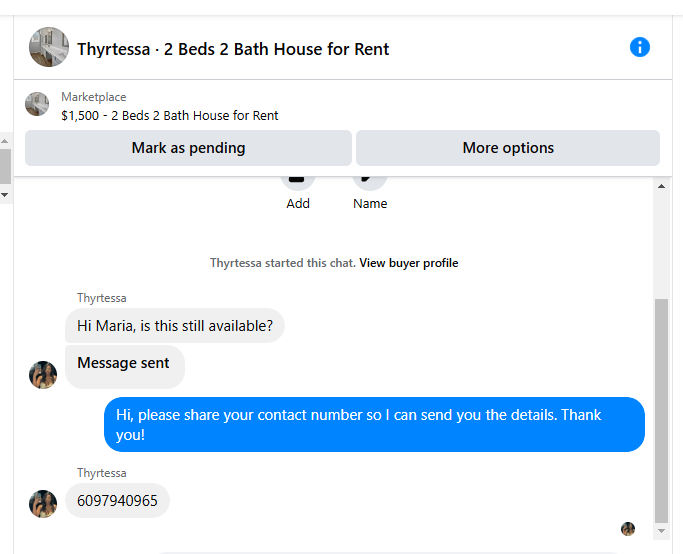
Task: Click Thyrtessa's avatar beside phone number message
Action: click(43, 504)
